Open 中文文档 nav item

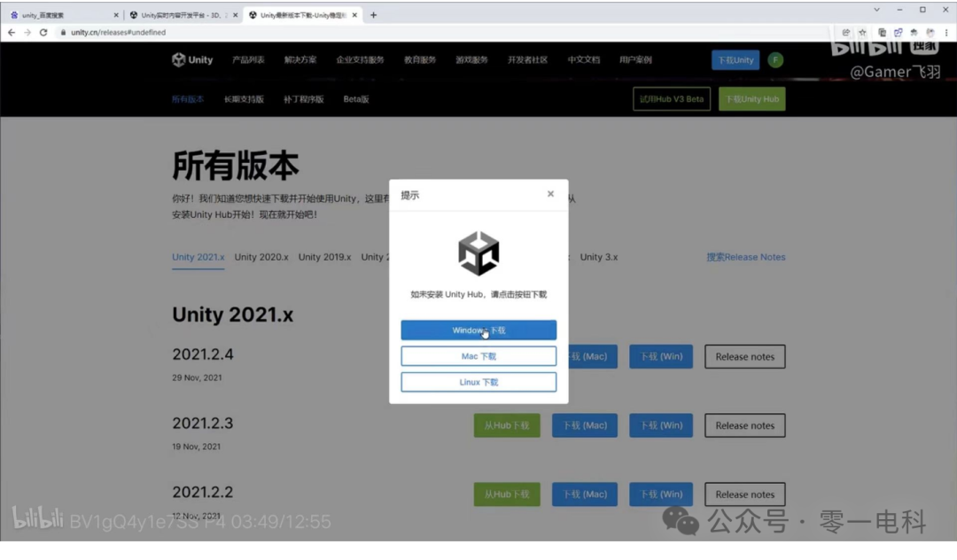click(x=584, y=59)
